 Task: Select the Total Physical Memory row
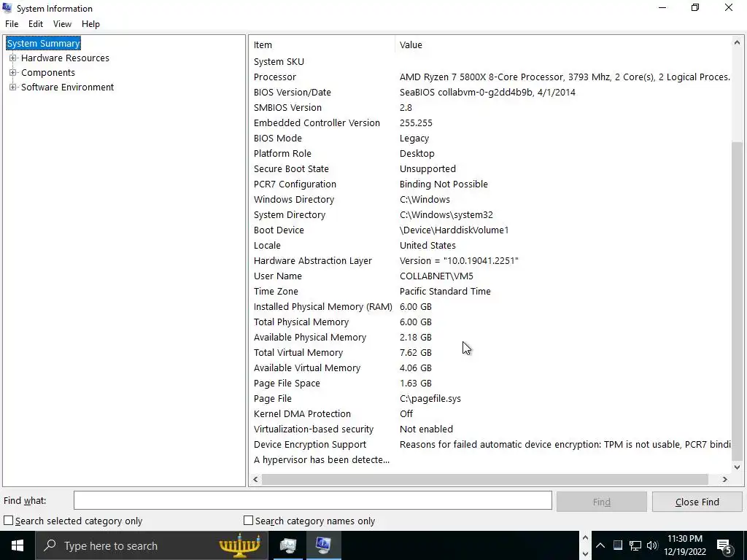[x=490, y=322]
